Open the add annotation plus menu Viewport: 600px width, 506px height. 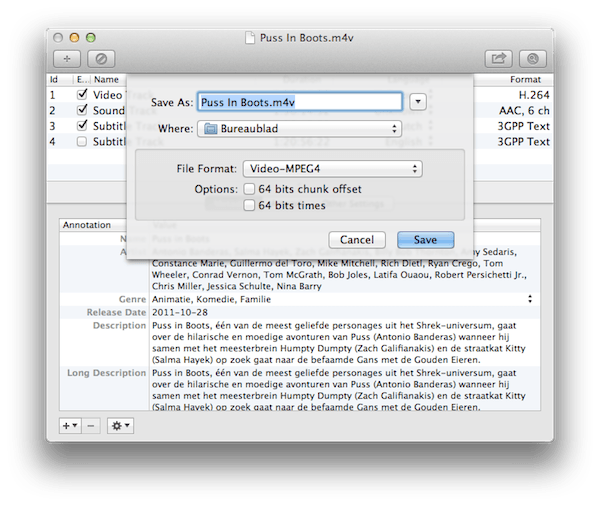point(70,426)
